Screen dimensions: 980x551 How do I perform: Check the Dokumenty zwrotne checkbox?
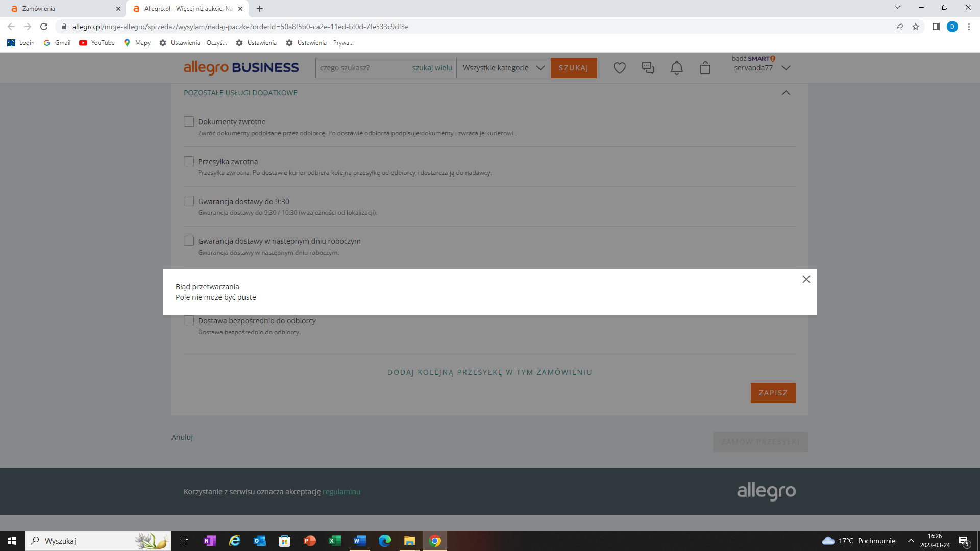pyautogui.click(x=189, y=121)
